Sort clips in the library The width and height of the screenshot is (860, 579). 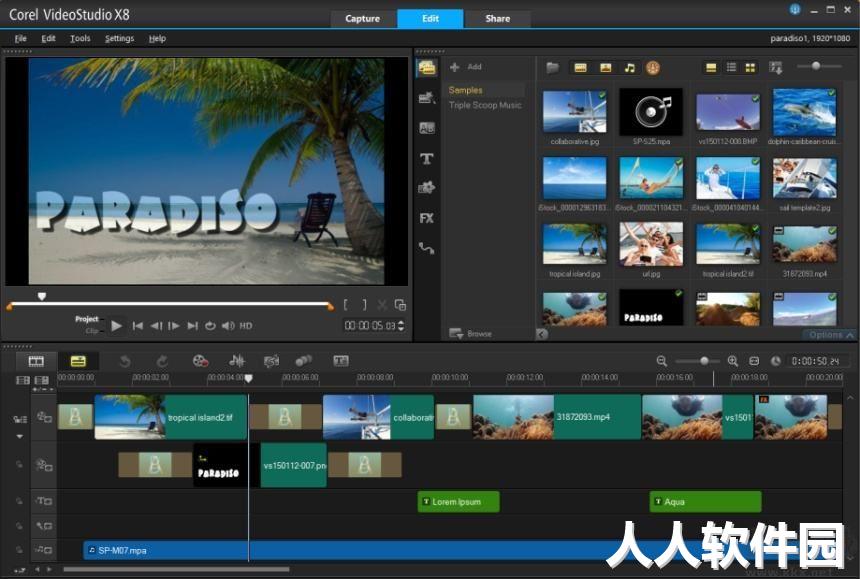776,67
